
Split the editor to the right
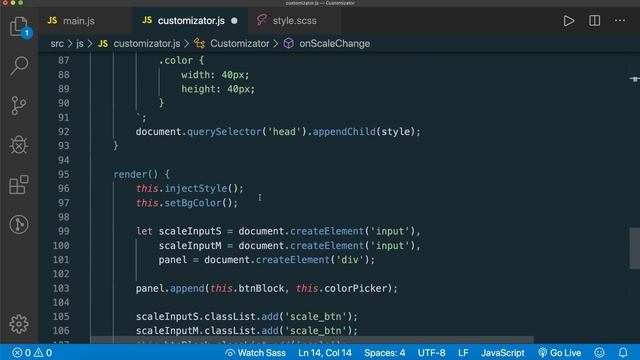click(x=594, y=21)
